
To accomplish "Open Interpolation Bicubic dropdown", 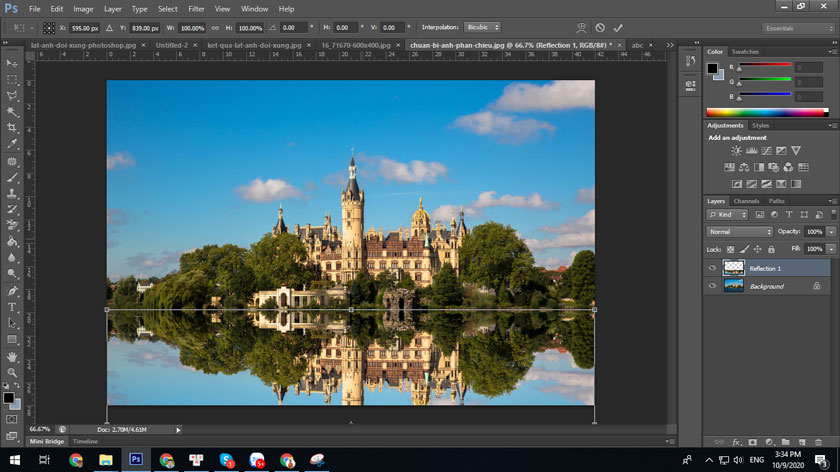I will tap(482, 27).
